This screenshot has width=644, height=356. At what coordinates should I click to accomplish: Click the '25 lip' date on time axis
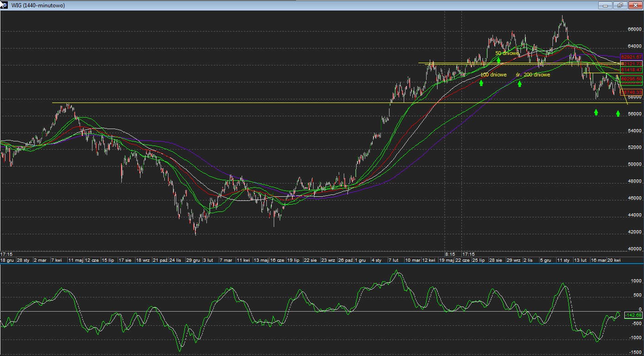tap(479, 260)
